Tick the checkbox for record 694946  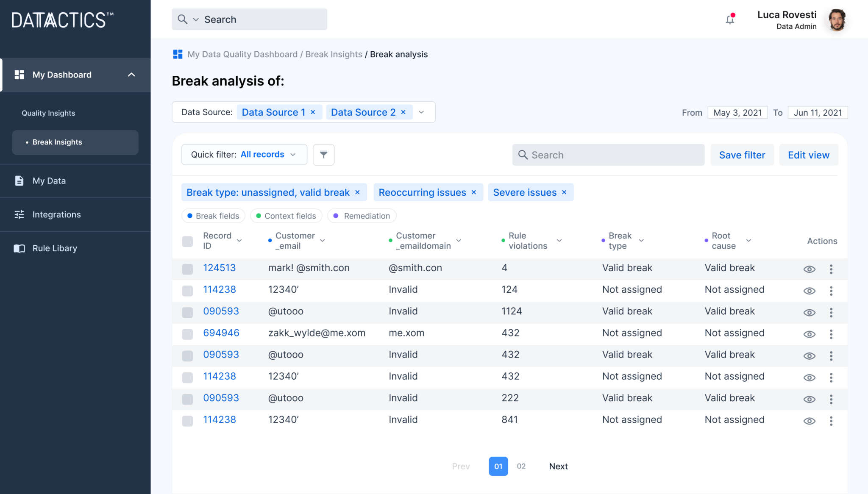pos(187,334)
